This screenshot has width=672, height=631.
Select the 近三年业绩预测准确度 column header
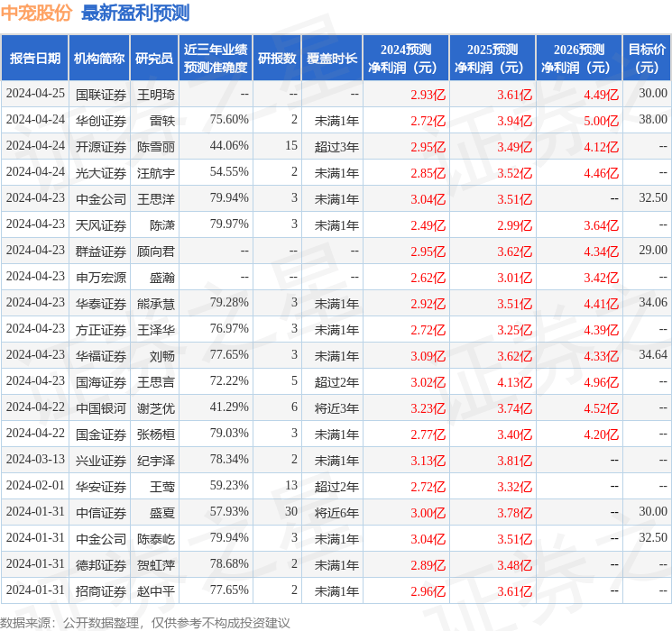(216, 59)
